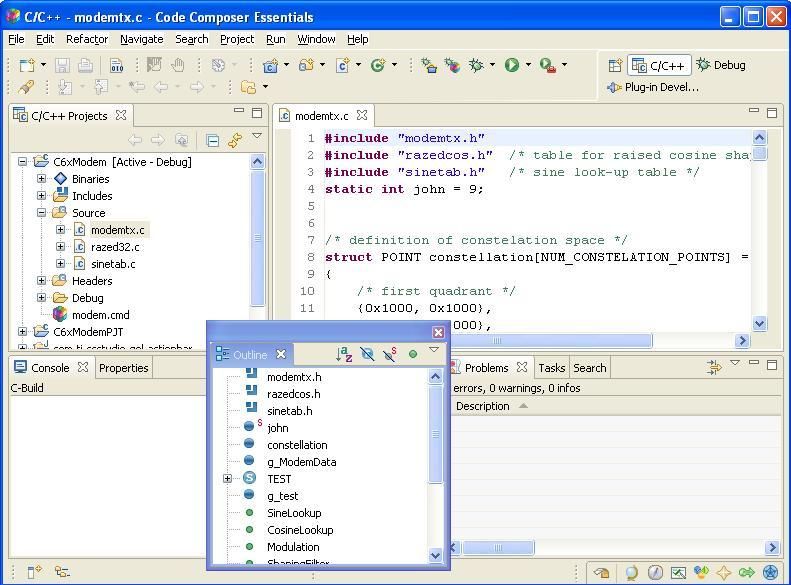Collapse the C6xModem project node
Image resolution: width=791 pixels, height=585 pixels.
point(23,162)
